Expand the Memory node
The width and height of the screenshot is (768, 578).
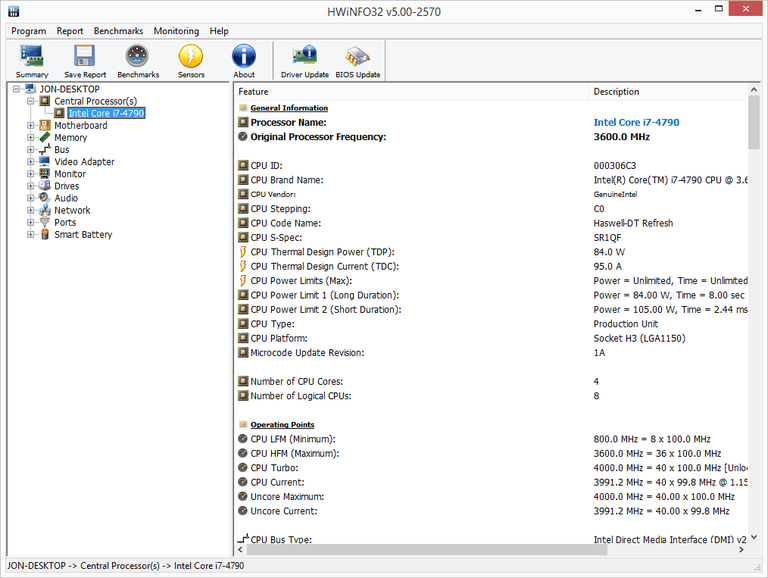click(x=30, y=137)
